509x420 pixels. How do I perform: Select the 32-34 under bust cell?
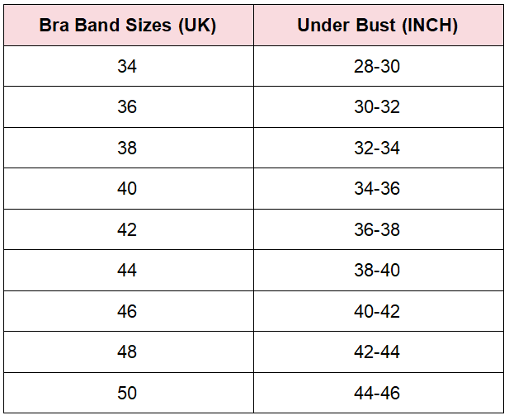click(379, 148)
